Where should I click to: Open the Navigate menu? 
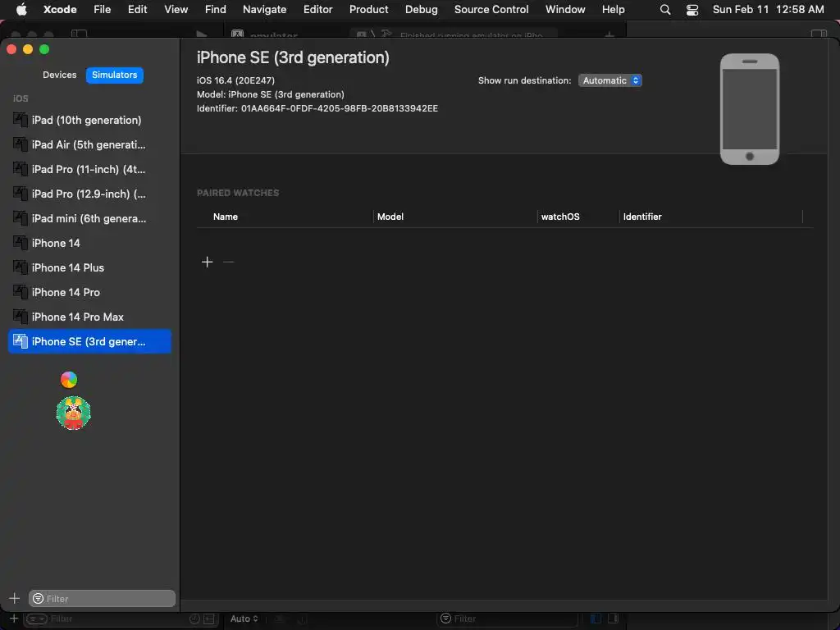pyautogui.click(x=265, y=10)
